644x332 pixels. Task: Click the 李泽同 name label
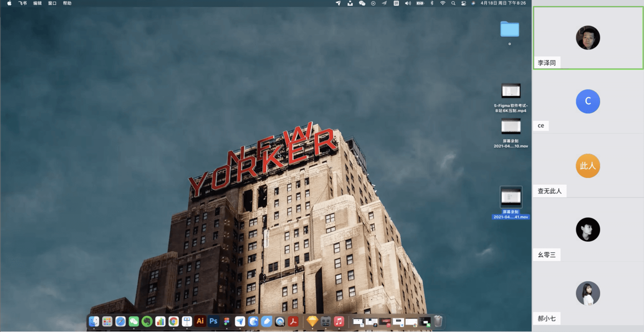click(547, 63)
